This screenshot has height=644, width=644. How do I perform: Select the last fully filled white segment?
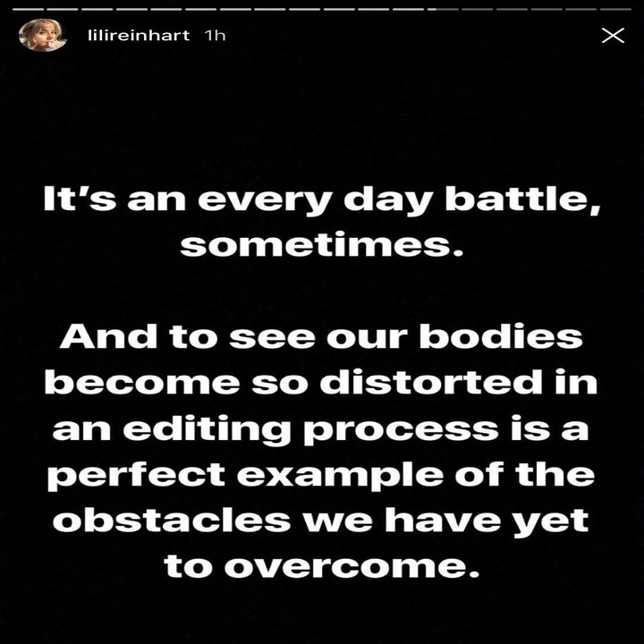[408, 9]
